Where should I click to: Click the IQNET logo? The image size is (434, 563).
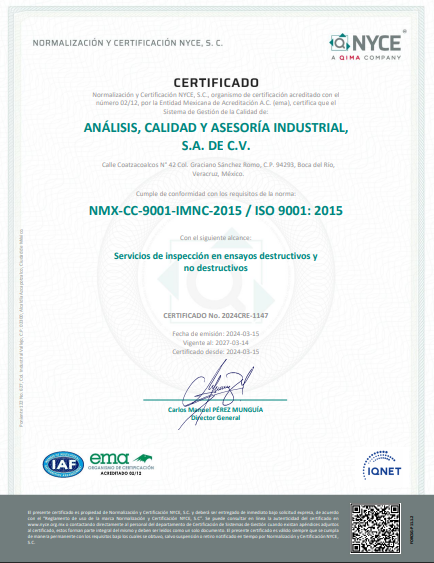[x=382, y=466]
